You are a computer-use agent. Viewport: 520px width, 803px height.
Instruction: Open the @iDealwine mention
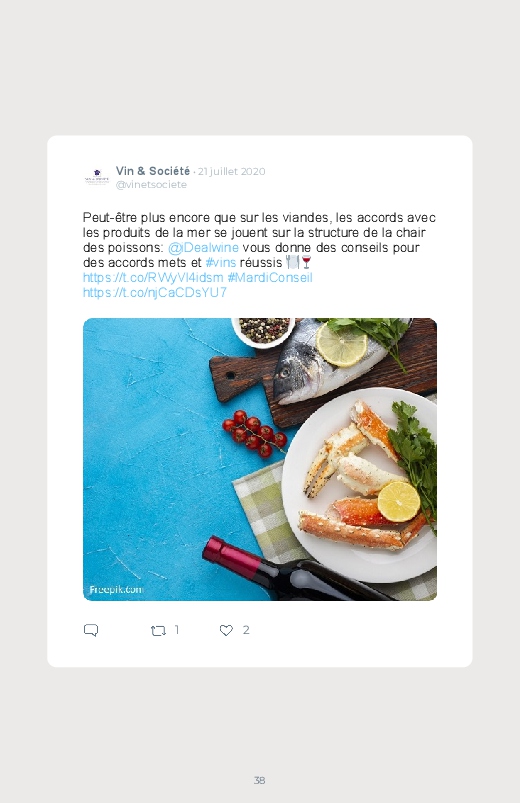point(203,247)
